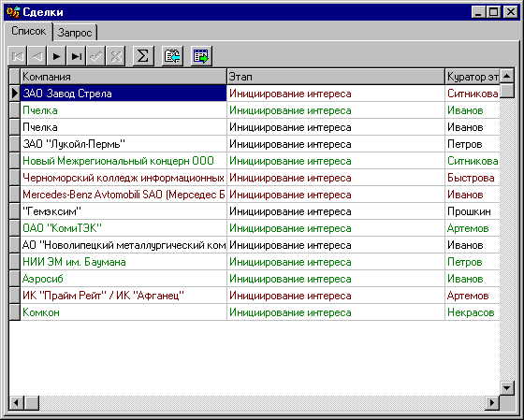Click the horizontal scrollbar thumb
Image resolution: width=524 pixels, height=420 pixels.
[x=32, y=402]
